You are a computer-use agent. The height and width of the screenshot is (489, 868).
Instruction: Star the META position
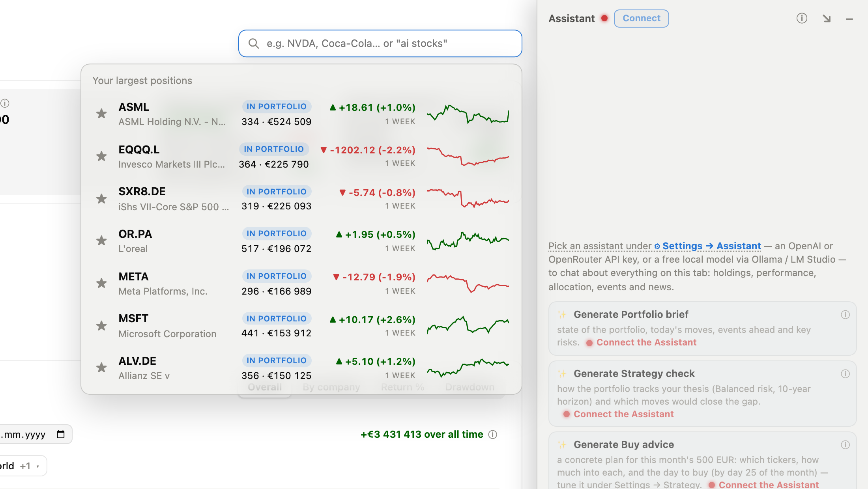tap(101, 284)
